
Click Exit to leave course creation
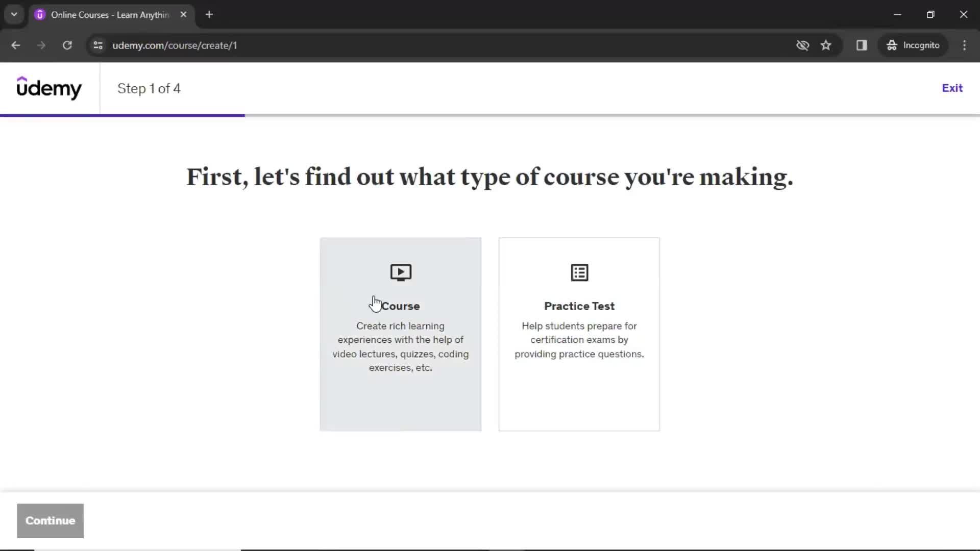point(952,88)
